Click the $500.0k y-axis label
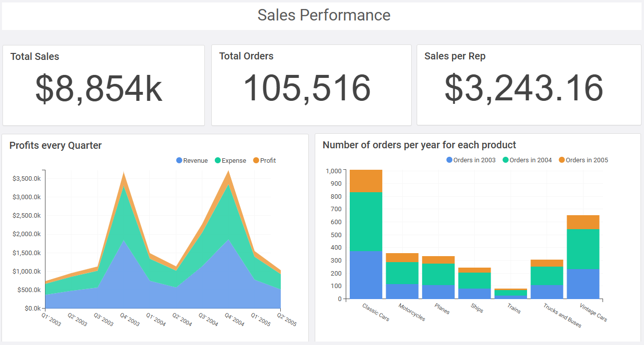644x345 pixels. tap(28, 290)
